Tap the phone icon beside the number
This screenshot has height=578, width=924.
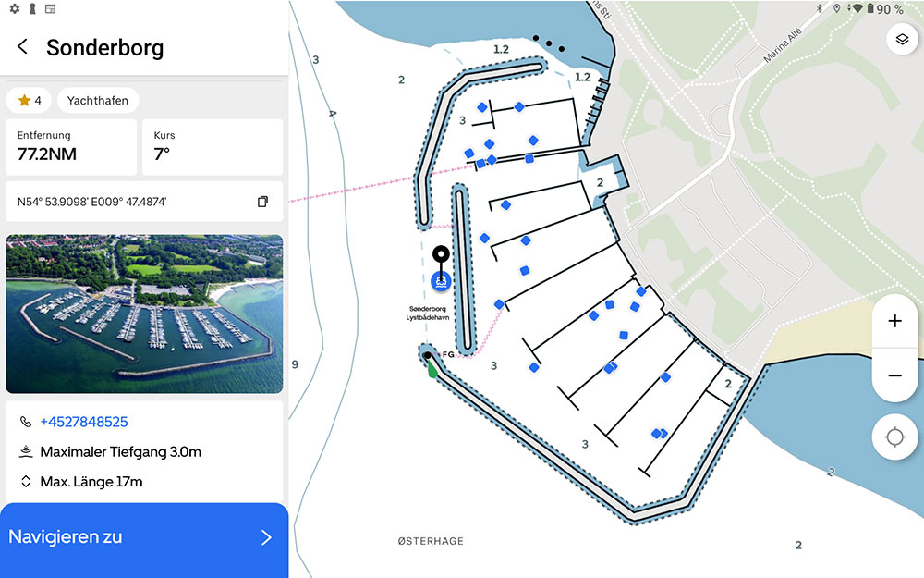25,422
